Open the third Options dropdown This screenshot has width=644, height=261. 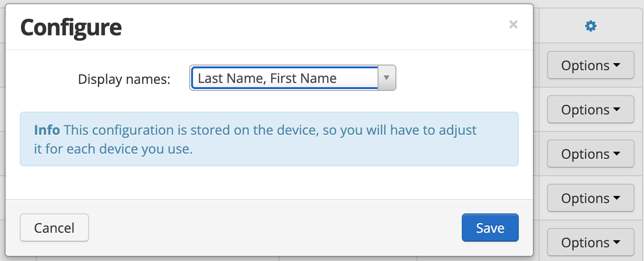590,154
